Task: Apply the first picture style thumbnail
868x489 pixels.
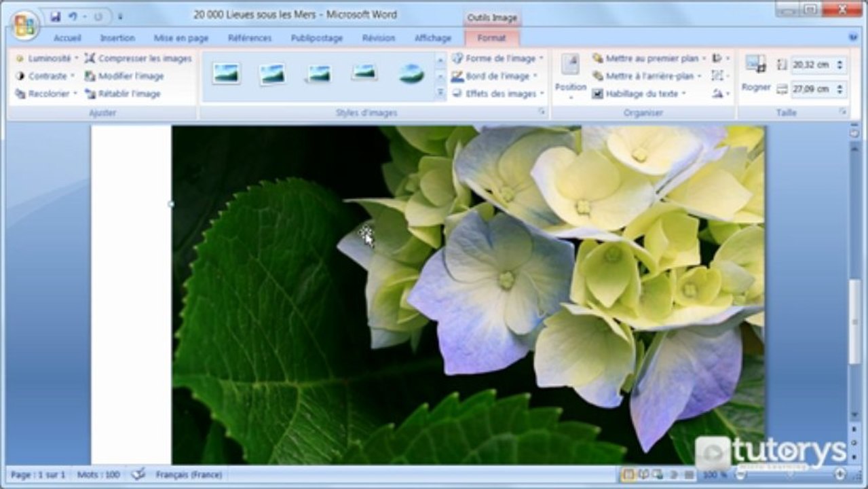Action: tap(226, 73)
